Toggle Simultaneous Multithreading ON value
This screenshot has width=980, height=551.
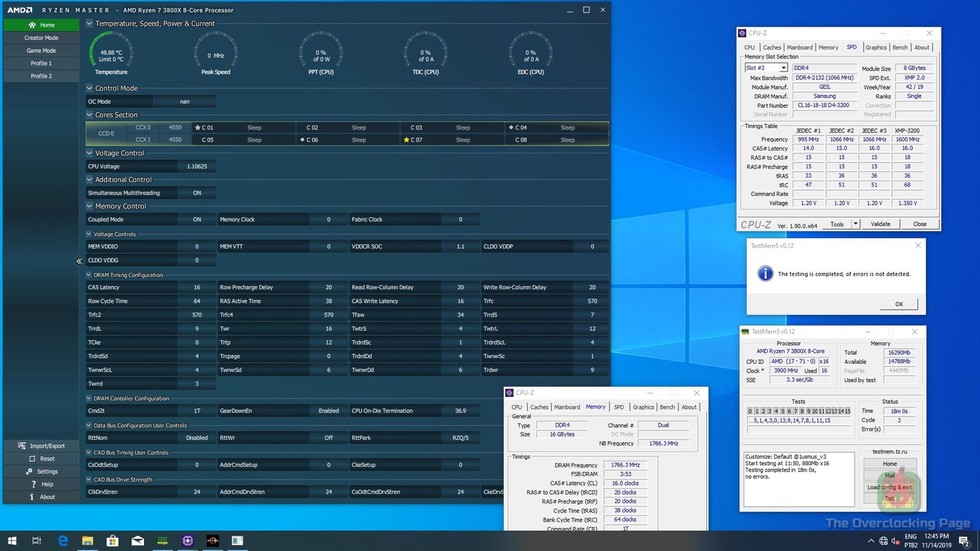pyautogui.click(x=197, y=193)
